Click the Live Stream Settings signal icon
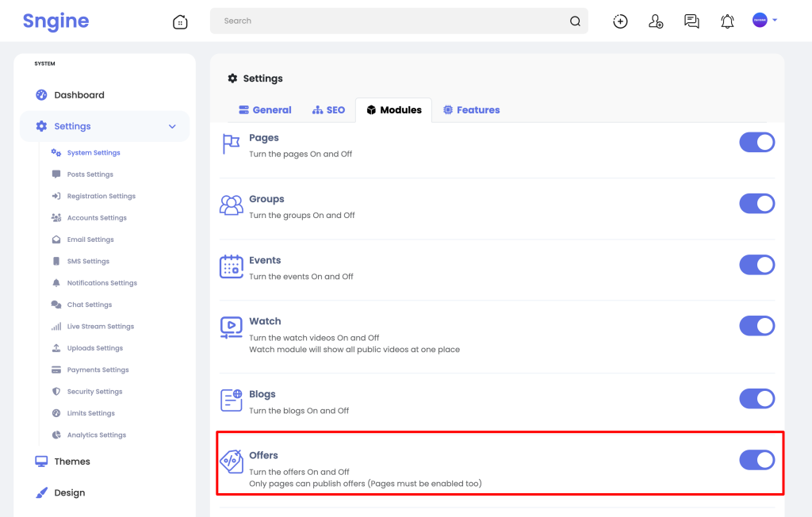Viewport: 812px width, 517px height. click(56, 327)
